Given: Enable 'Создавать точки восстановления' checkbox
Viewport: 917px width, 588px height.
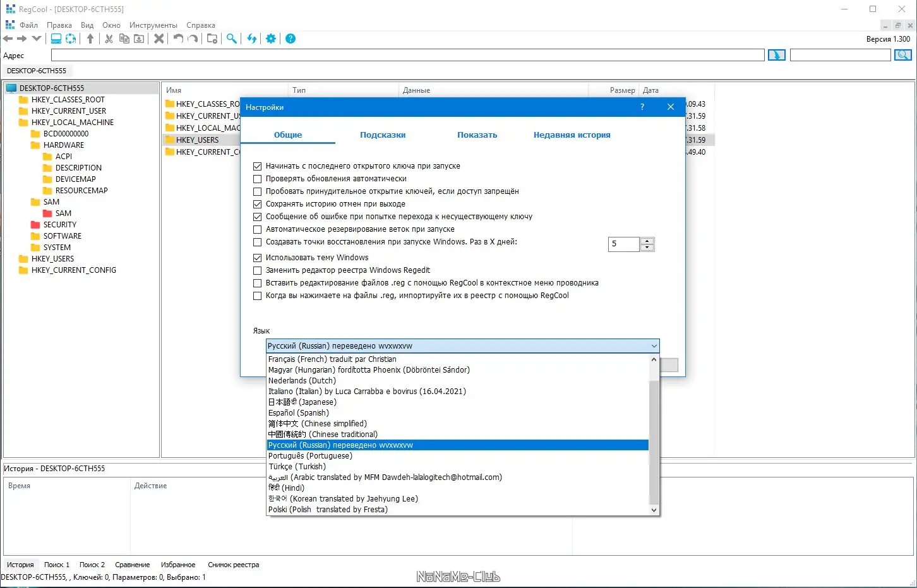Looking at the screenshot, I should [x=257, y=242].
